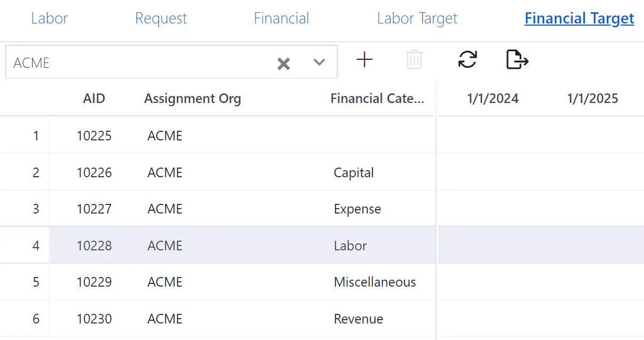Select the Labor Target tab
The image size is (644, 340).
click(417, 18)
